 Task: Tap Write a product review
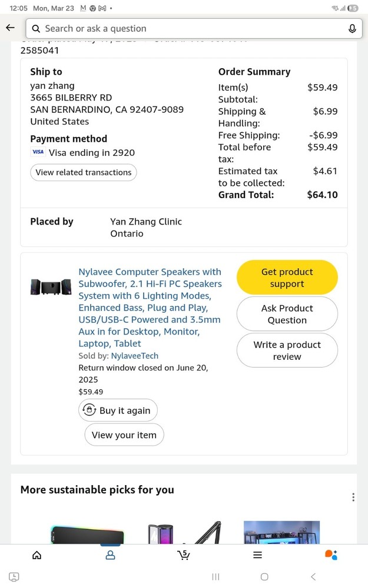click(287, 350)
